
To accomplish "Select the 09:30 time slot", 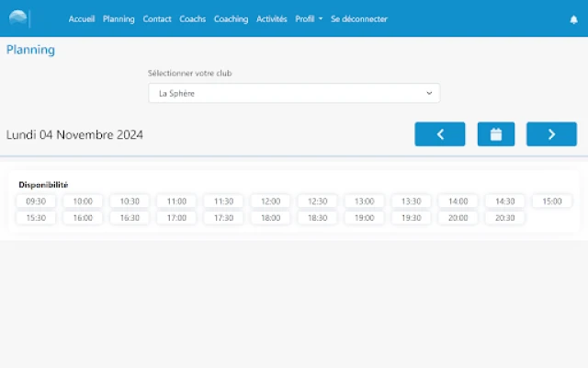I will click(x=36, y=201).
